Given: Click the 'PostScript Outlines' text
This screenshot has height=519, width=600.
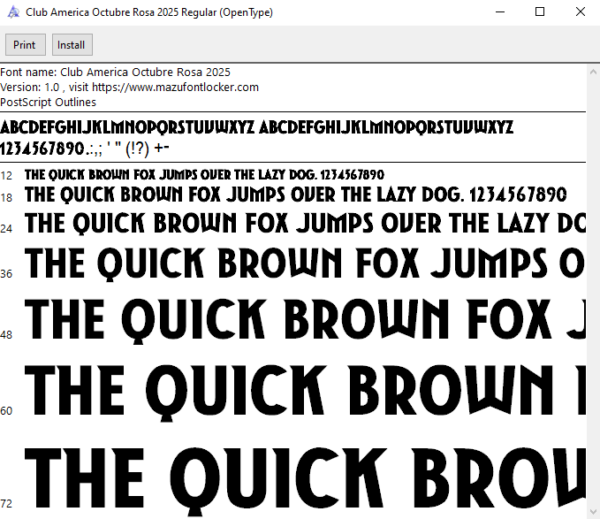Looking at the screenshot, I should click(x=48, y=102).
